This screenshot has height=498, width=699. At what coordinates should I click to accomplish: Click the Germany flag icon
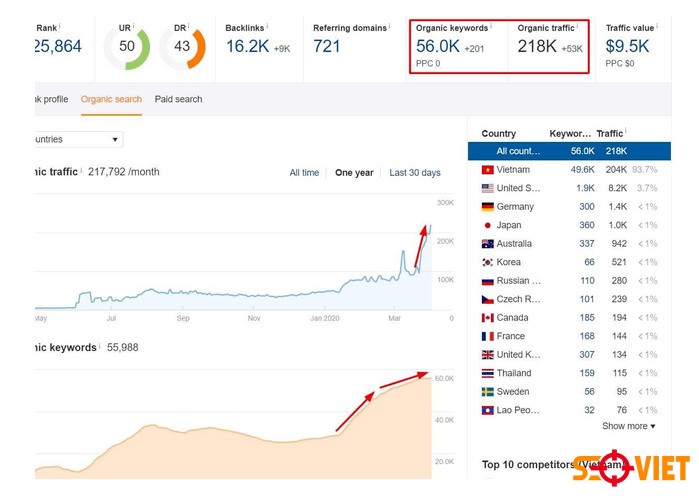(488, 207)
